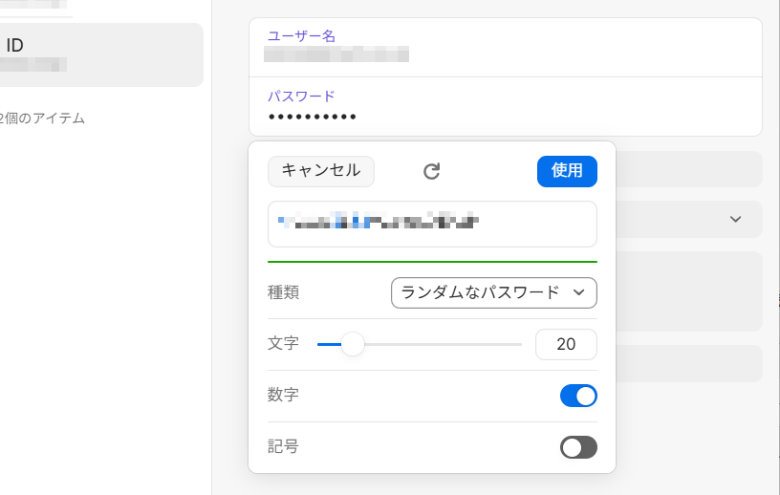The width and height of the screenshot is (780, 495).
Task: Open the ランダムなパスワード type dropdown
Action: (x=494, y=293)
